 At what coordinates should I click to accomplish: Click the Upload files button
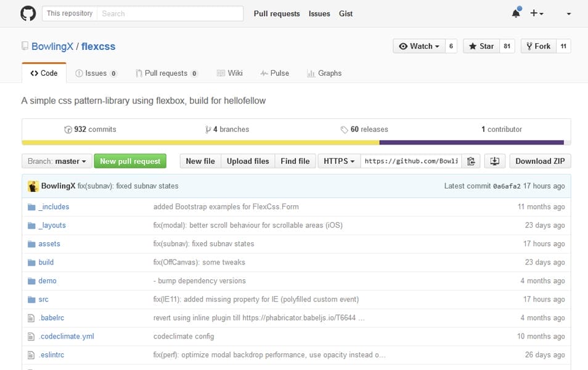[248, 161]
